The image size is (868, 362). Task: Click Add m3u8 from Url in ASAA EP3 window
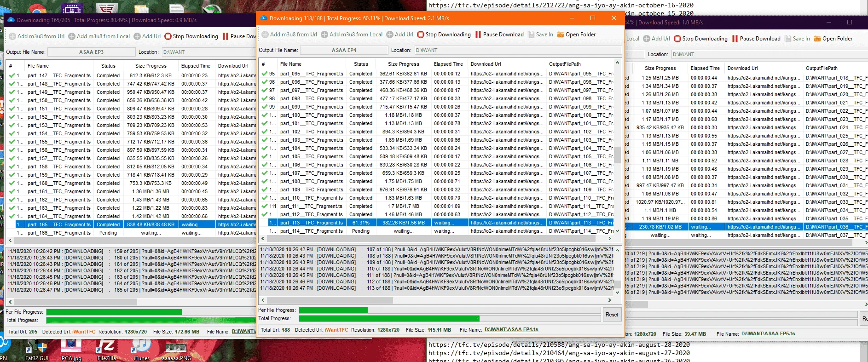point(36,36)
